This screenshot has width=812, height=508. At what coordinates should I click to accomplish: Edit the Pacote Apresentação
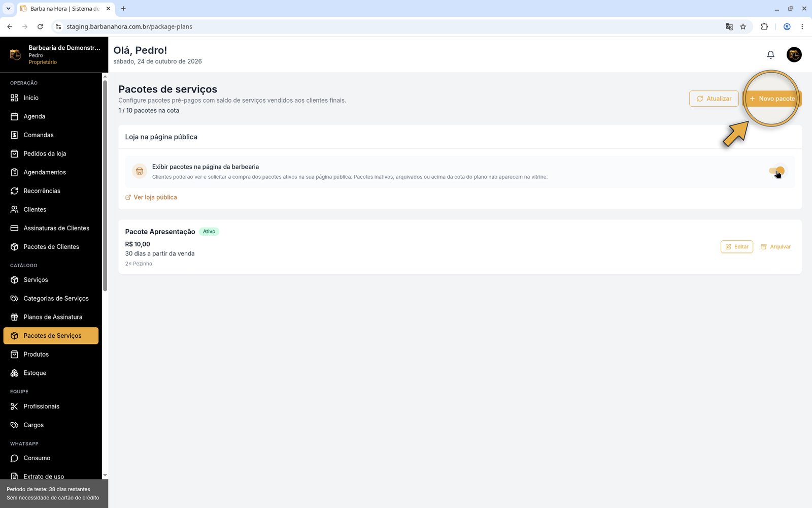736,247
